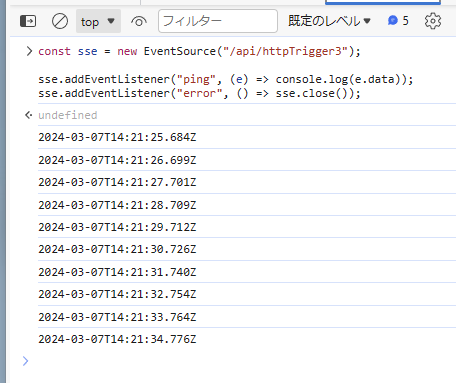Viewport: 456px width, 383px height.
Task: Click the sse.addEventListener("ping" code line
Action: click(226, 79)
